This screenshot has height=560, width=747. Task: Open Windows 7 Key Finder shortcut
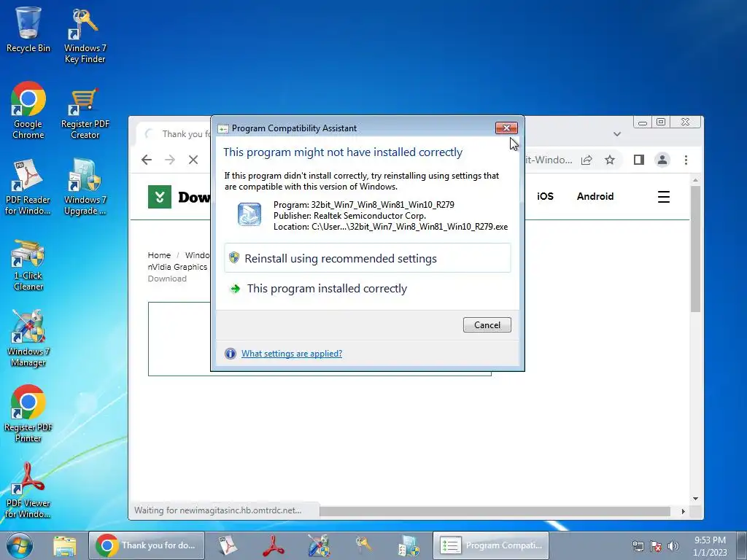point(85,36)
